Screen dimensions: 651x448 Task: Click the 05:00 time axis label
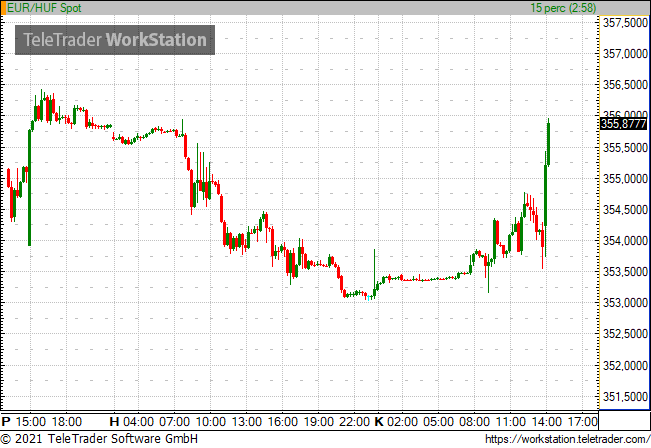coord(438,422)
